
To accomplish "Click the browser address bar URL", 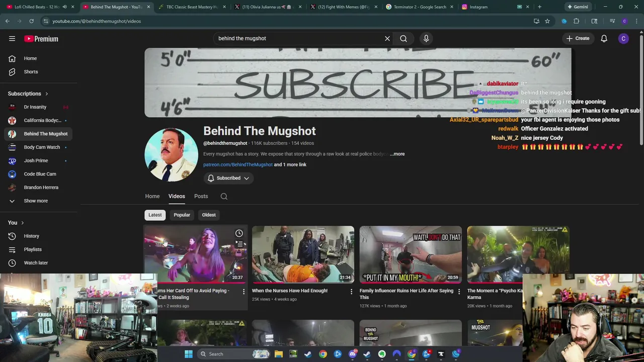I will tap(97, 21).
